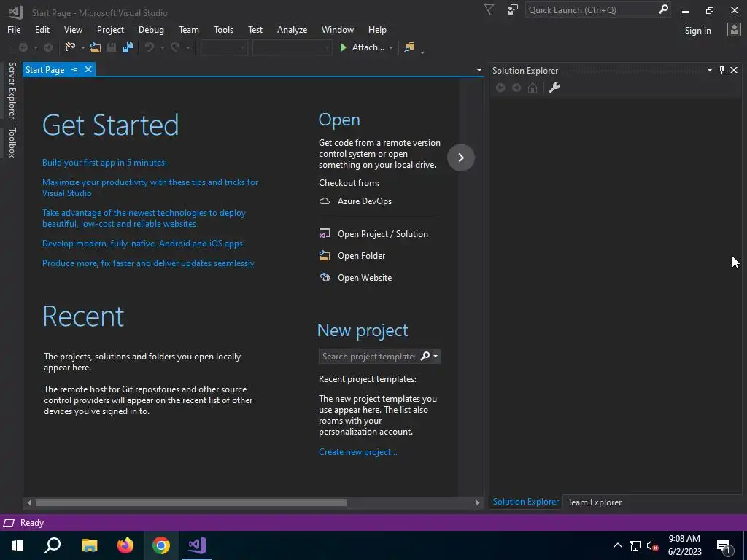Click the Solution Explorer Properties wrench icon
The width and height of the screenshot is (747, 560).
pos(554,87)
